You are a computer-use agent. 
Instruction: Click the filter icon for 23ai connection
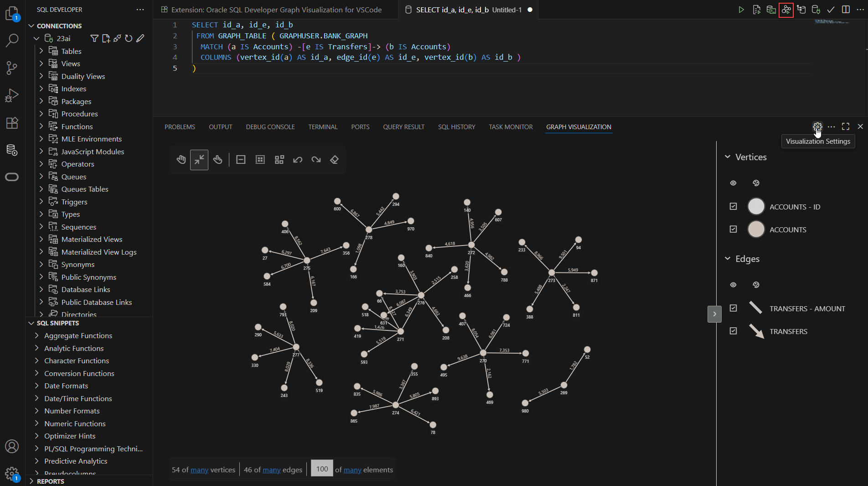[94, 38]
